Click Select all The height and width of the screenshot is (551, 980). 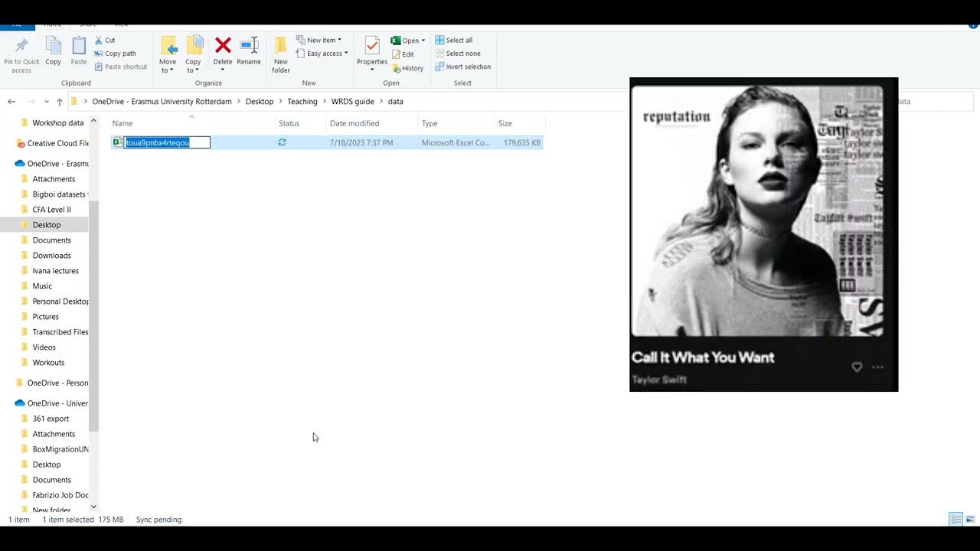454,40
